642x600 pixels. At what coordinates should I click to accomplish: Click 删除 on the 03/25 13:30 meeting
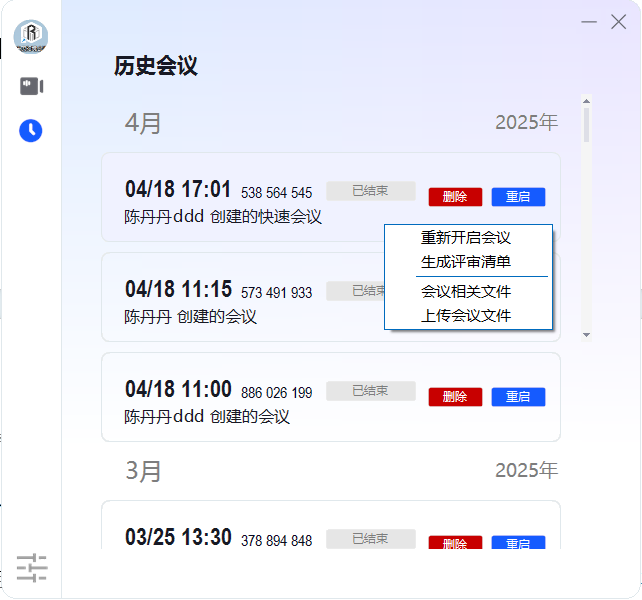[455, 544]
